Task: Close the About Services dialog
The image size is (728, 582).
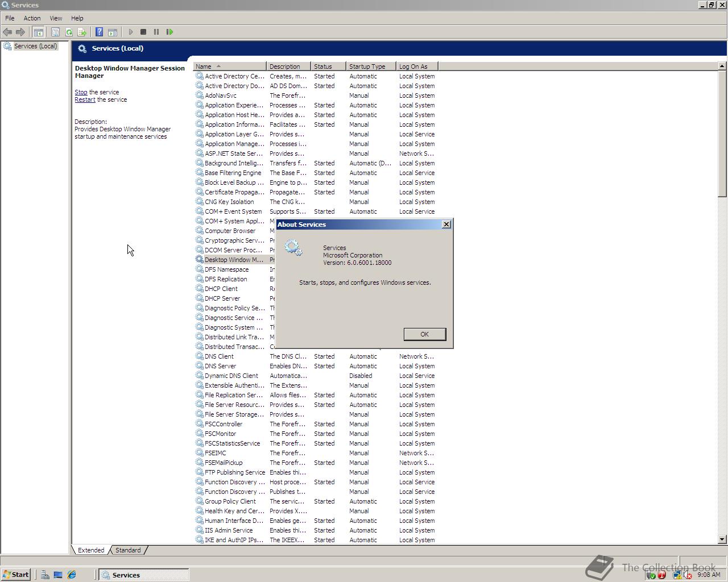Action: 446,225
